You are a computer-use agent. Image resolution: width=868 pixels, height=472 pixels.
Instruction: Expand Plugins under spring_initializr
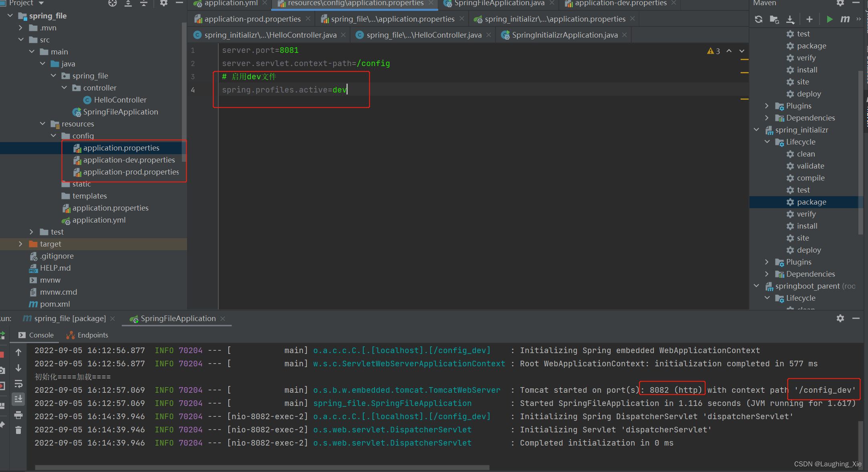point(767,262)
